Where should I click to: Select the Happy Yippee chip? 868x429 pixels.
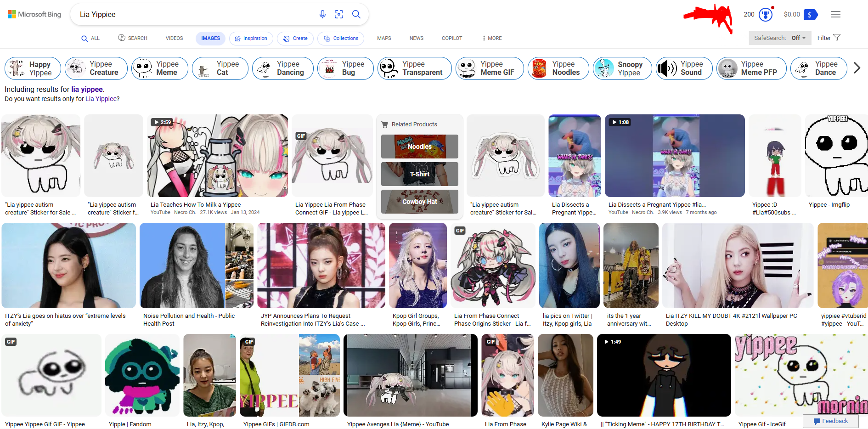pos(33,68)
